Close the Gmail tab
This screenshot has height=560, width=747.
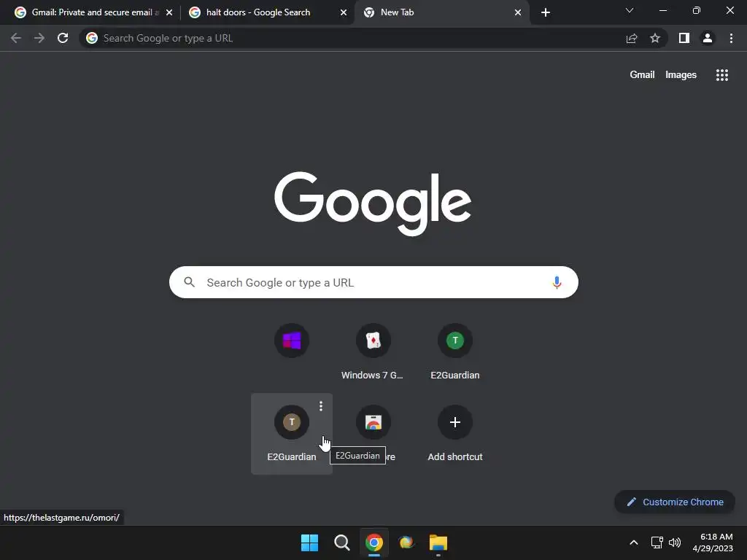[x=169, y=12]
